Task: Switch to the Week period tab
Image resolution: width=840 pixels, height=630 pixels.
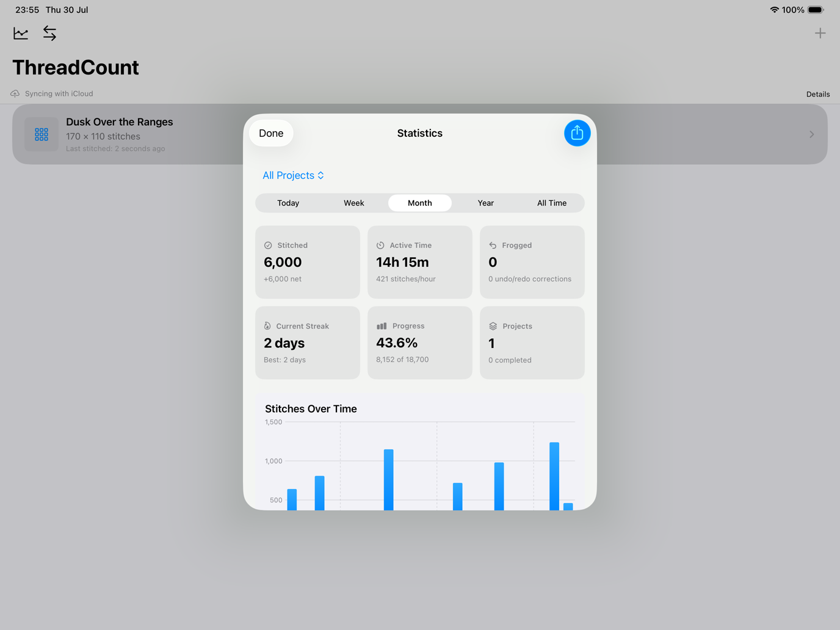Action: [354, 203]
